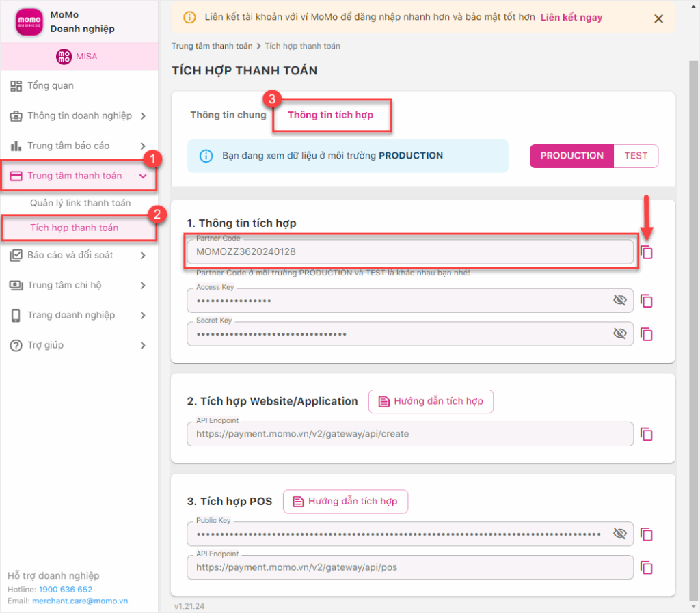Expand Trợ giúp submenu arrow
Screen dimensions: 700x613
click(143, 345)
